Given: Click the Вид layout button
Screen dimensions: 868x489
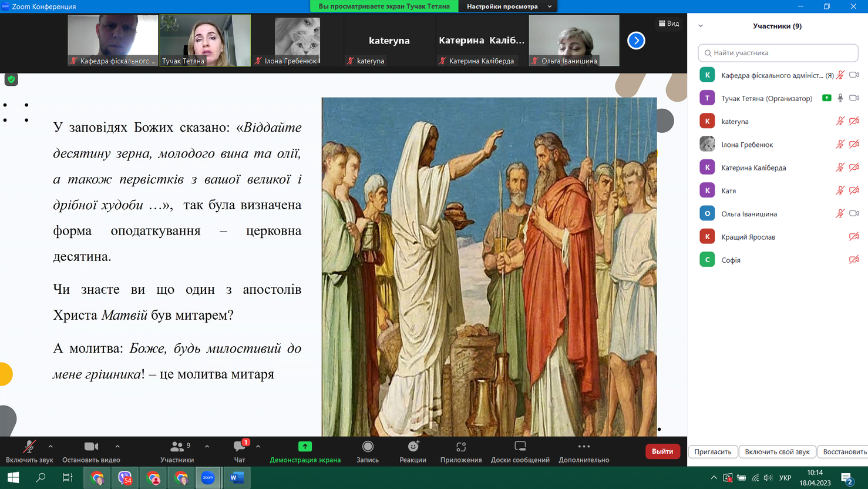Looking at the screenshot, I should tap(669, 24).
